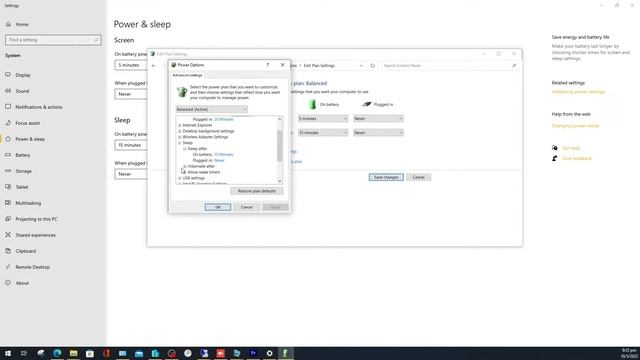640x360 pixels.
Task: Expand Internet Explorer tree node
Action: (180, 125)
